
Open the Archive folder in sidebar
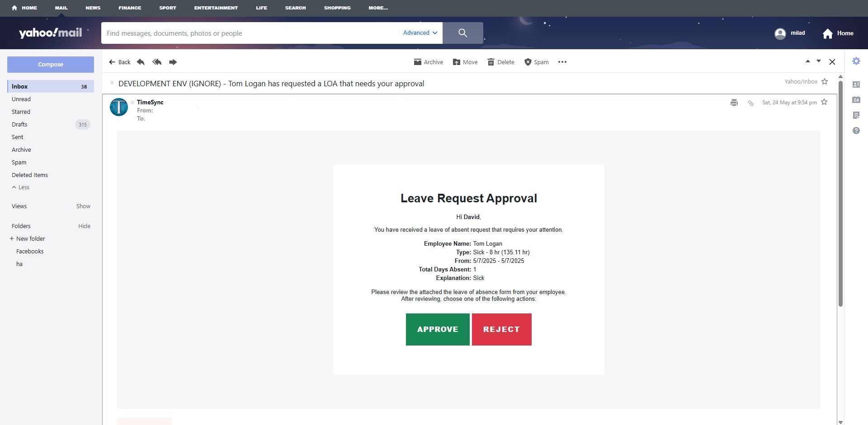coord(21,149)
